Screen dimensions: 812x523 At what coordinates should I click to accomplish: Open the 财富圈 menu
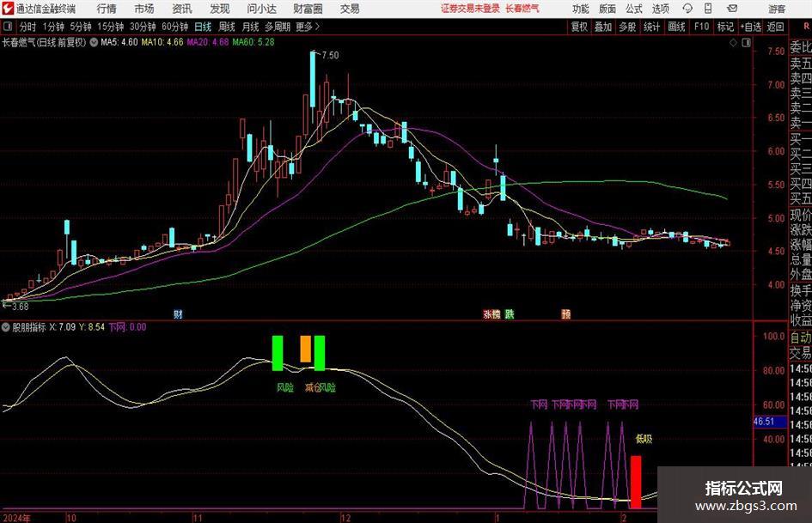[308, 9]
